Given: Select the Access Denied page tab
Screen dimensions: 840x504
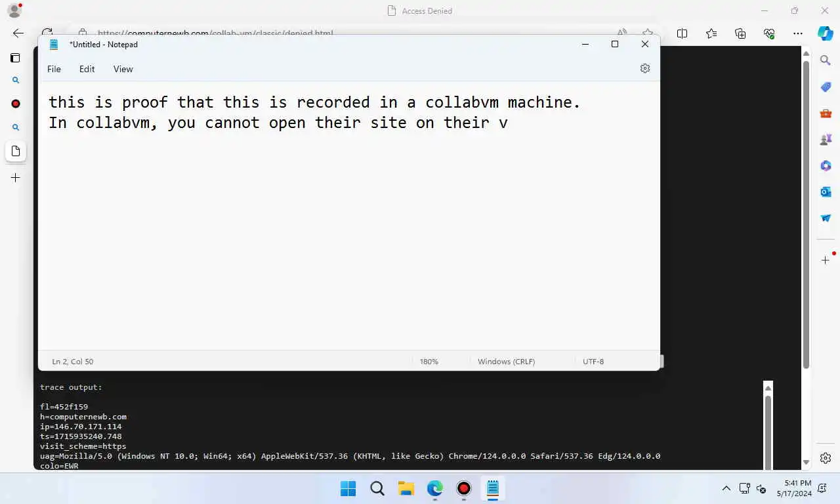Looking at the screenshot, I should 16,151.
